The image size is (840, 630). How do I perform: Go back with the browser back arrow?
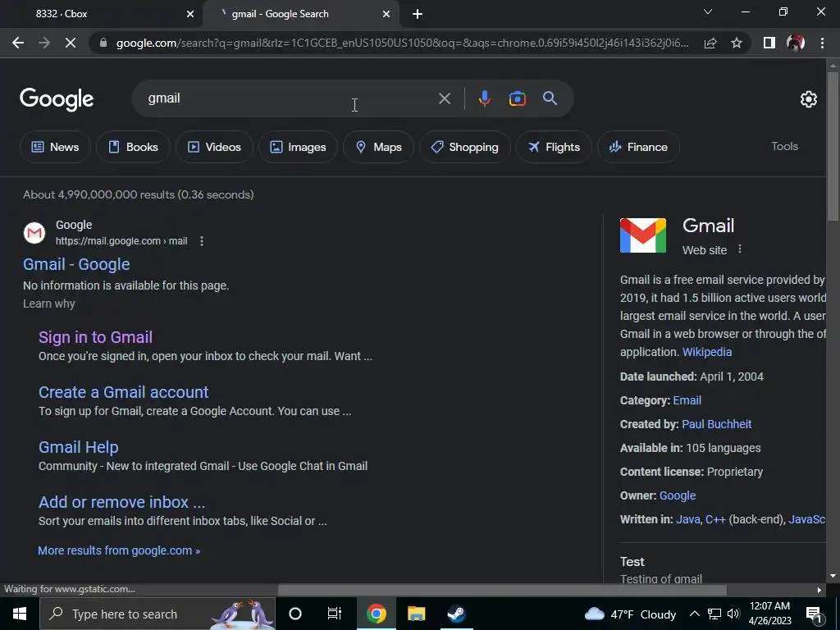pyautogui.click(x=18, y=43)
